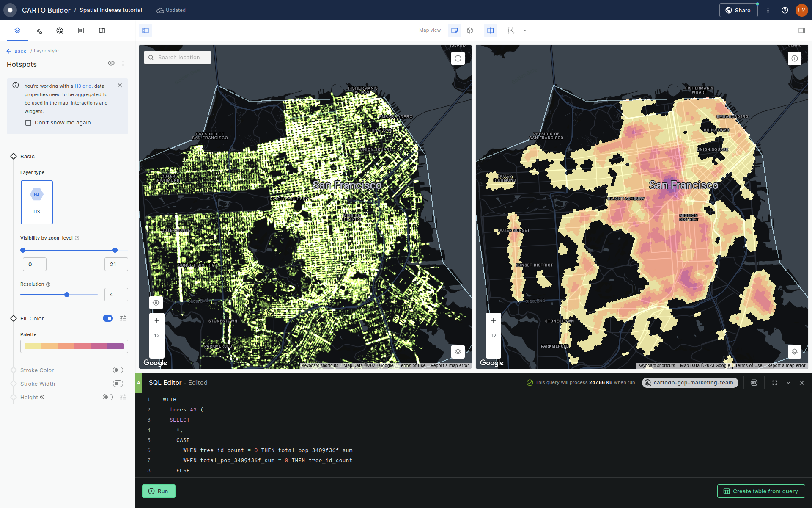Expand feature selection tool dropdown arrow

[x=525, y=30]
